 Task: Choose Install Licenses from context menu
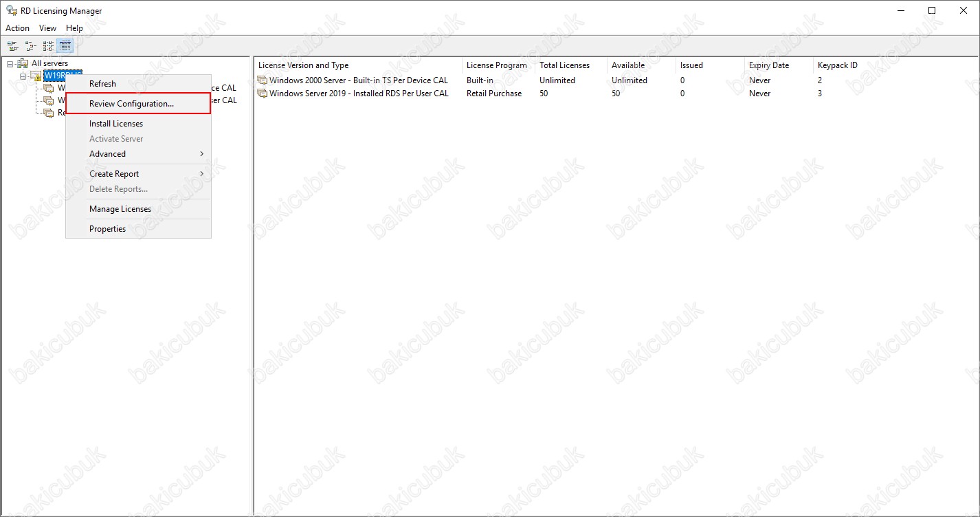(x=138, y=124)
